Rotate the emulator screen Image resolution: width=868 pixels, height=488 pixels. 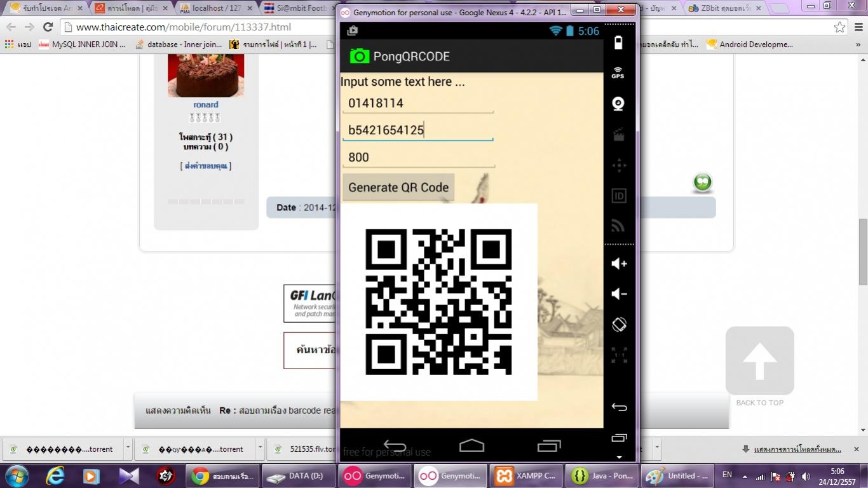click(619, 325)
